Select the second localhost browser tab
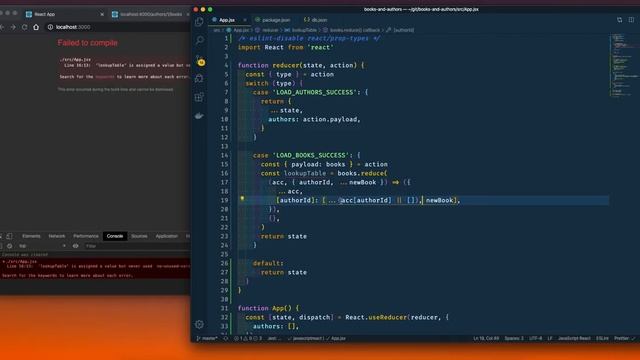Screen dimensions: 640x360 pyautogui.click(x=149, y=14)
